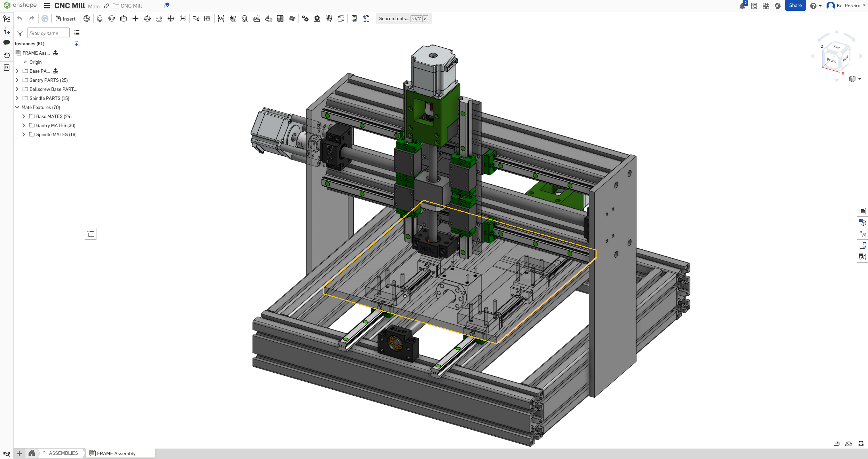Toggle the mass properties scale icon
The width and height of the screenshot is (868, 459).
861,444
